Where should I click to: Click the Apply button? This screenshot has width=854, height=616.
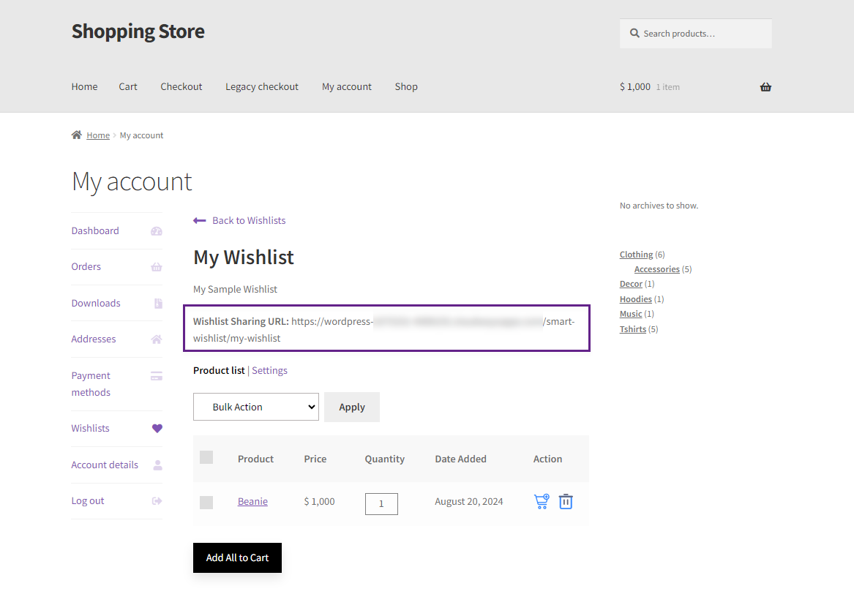(x=352, y=407)
